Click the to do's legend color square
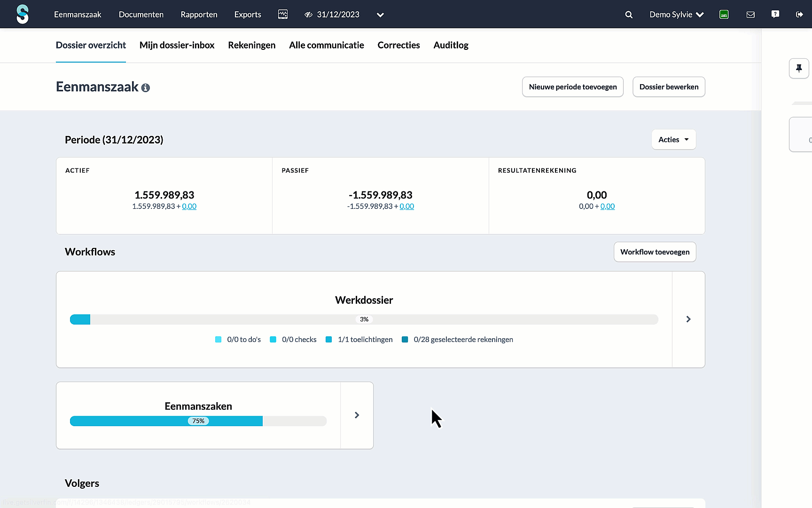 pos(218,340)
